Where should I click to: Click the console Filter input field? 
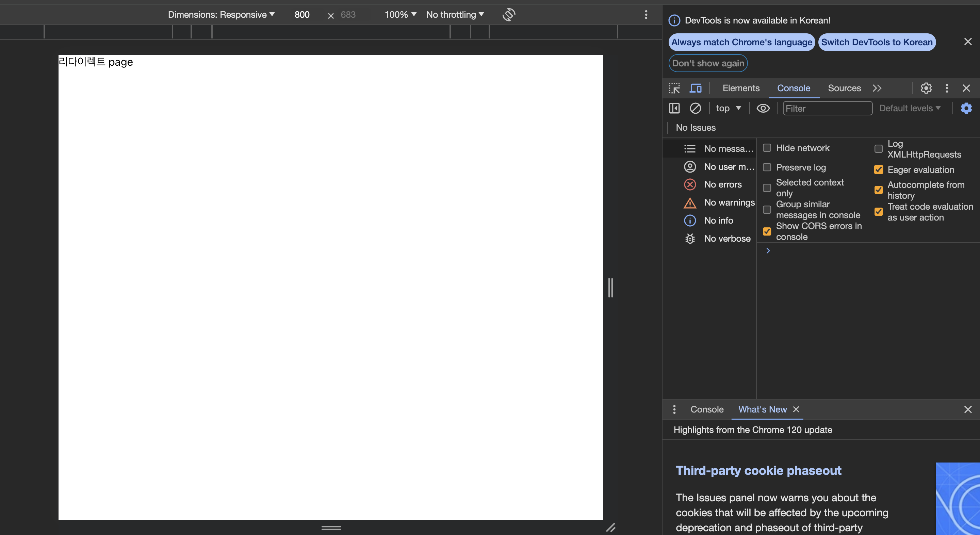click(827, 109)
